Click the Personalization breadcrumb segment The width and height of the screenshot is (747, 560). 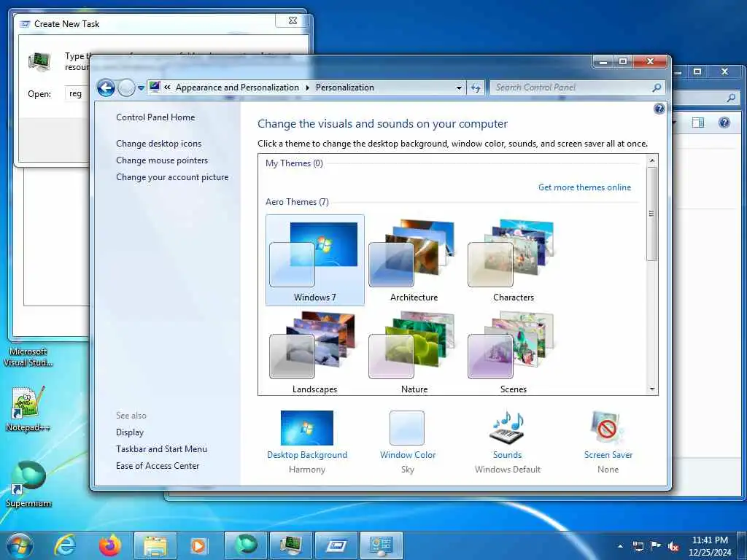click(345, 87)
